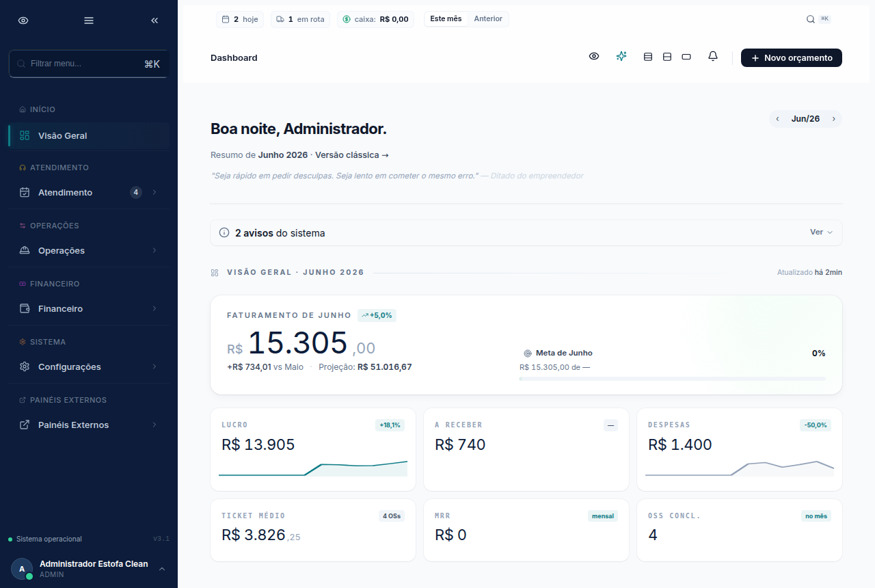Screen dimensions: 875x588
Task: Select the single-panel layout icon
Action: coord(686,57)
